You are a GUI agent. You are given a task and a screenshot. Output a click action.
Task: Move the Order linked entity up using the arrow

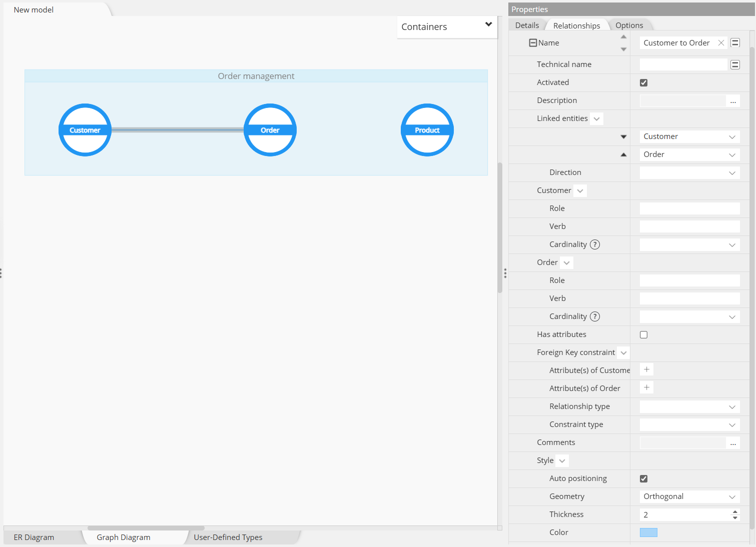point(623,154)
